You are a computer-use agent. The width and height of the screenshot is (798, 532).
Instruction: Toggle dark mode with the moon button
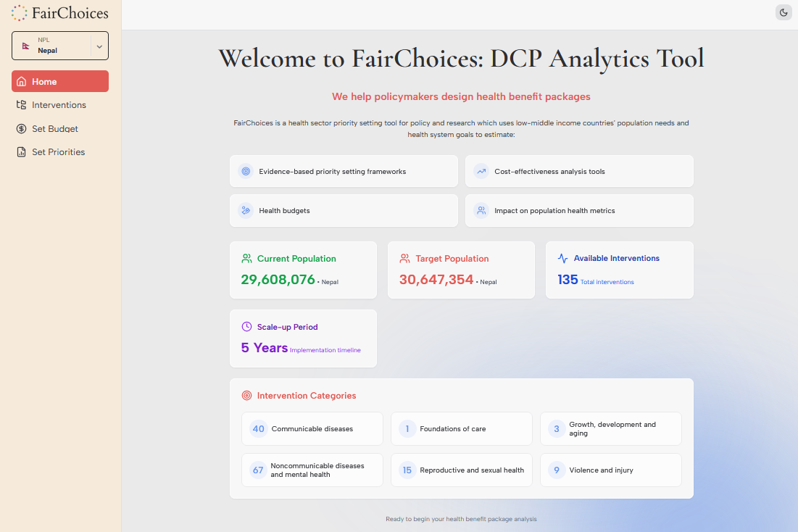[783, 12]
